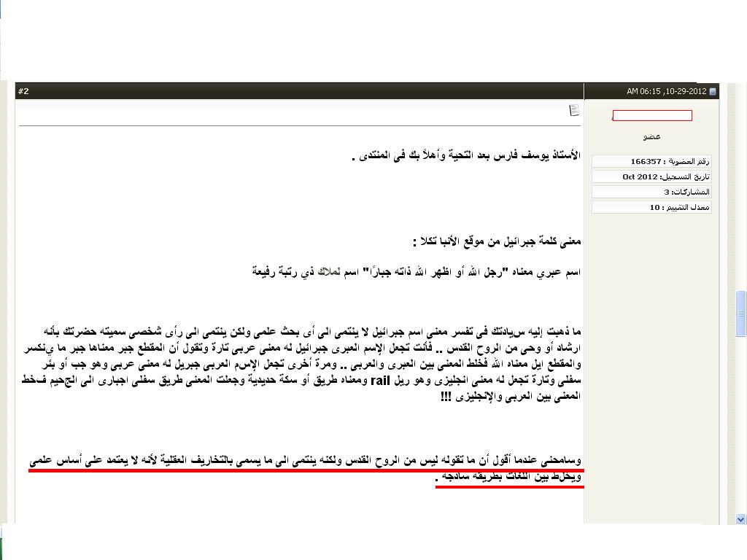Viewport: 747px width, 560px height.
Task: Click the last underlined line ويخلط بين اللغات
Action: 509,478
